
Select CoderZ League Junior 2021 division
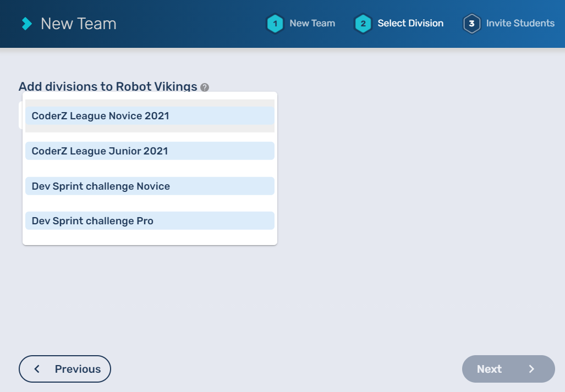coord(150,151)
